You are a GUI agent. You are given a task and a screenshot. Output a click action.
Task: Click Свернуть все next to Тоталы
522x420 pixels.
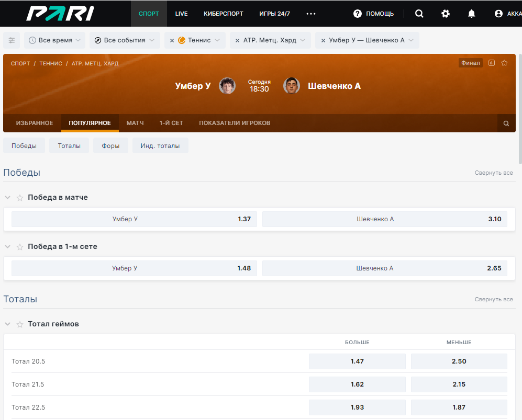[x=494, y=300]
